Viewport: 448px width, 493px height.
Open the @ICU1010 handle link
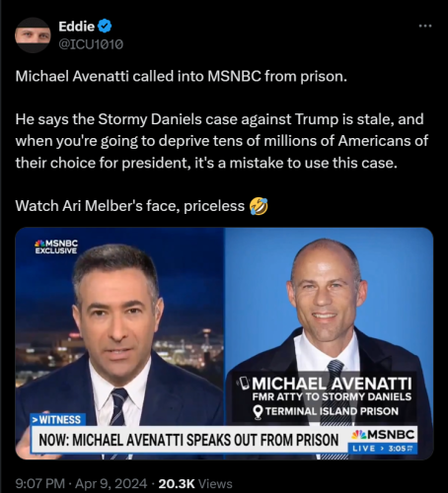pos(91,44)
